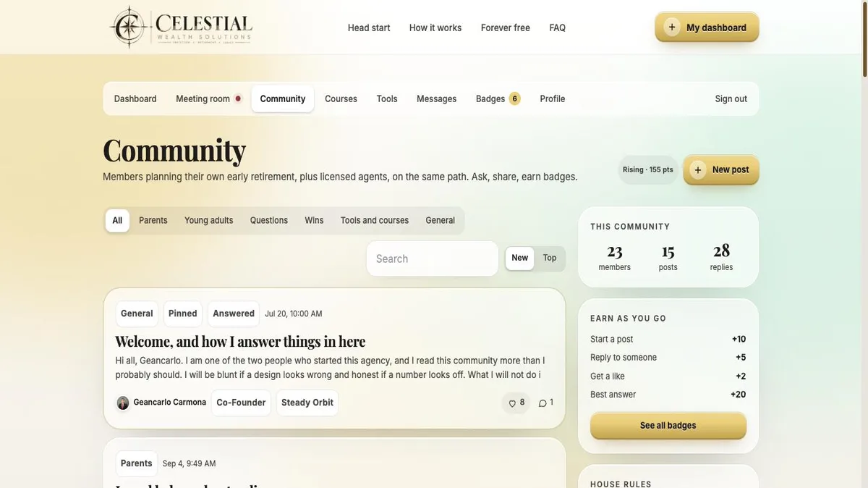Go to Forever free section
The image size is (868, 488).
pyautogui.click(x=506, y=28)
